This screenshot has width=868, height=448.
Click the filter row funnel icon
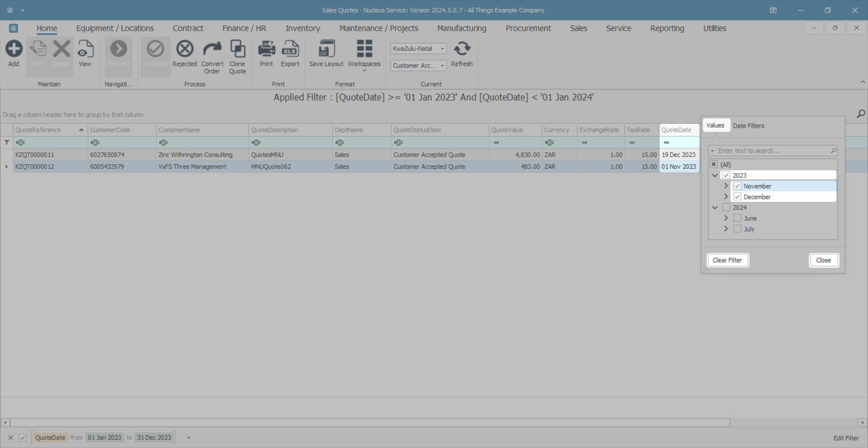pos(7,142)
